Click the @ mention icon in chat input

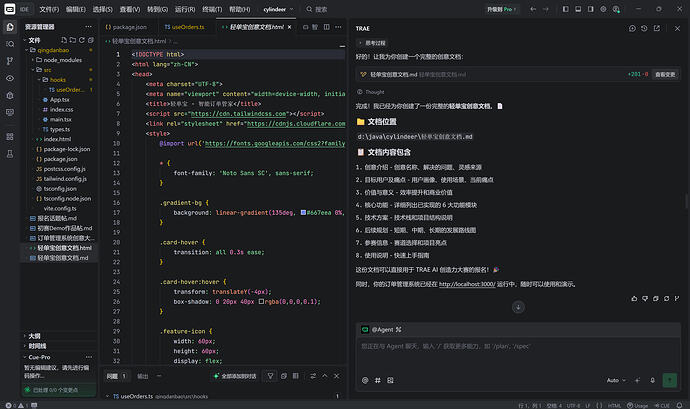tap(365, 380)
